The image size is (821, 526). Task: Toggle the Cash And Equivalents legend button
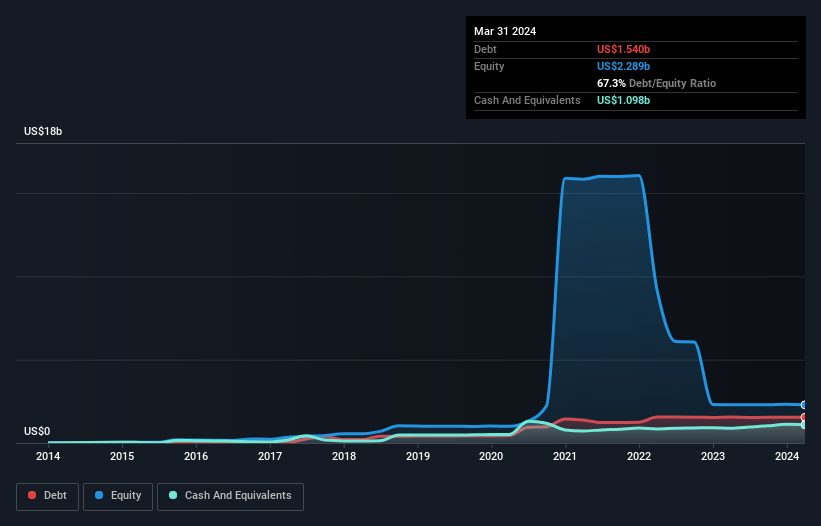click(230, 496)
